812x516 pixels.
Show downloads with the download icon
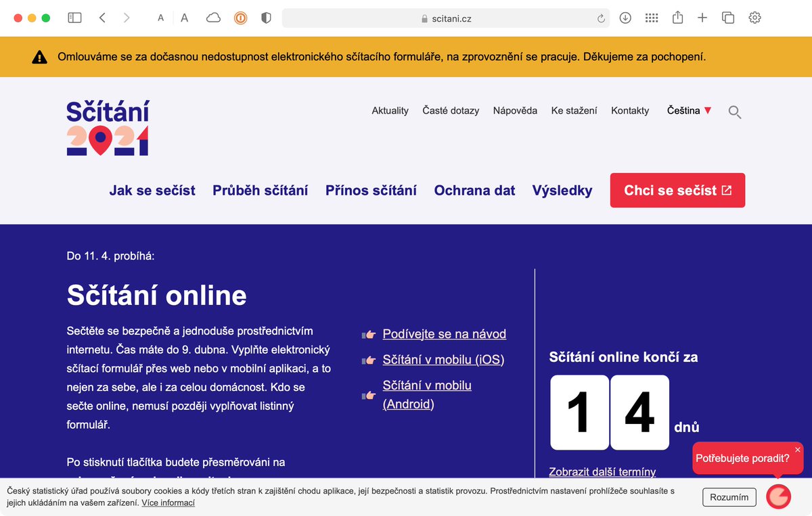pos(625,18)
